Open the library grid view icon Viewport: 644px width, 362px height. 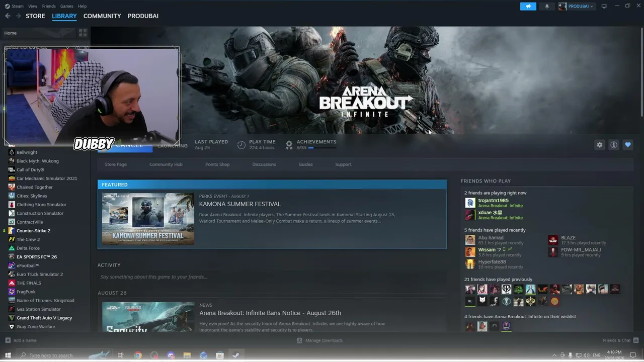click(x=83, y=33)
